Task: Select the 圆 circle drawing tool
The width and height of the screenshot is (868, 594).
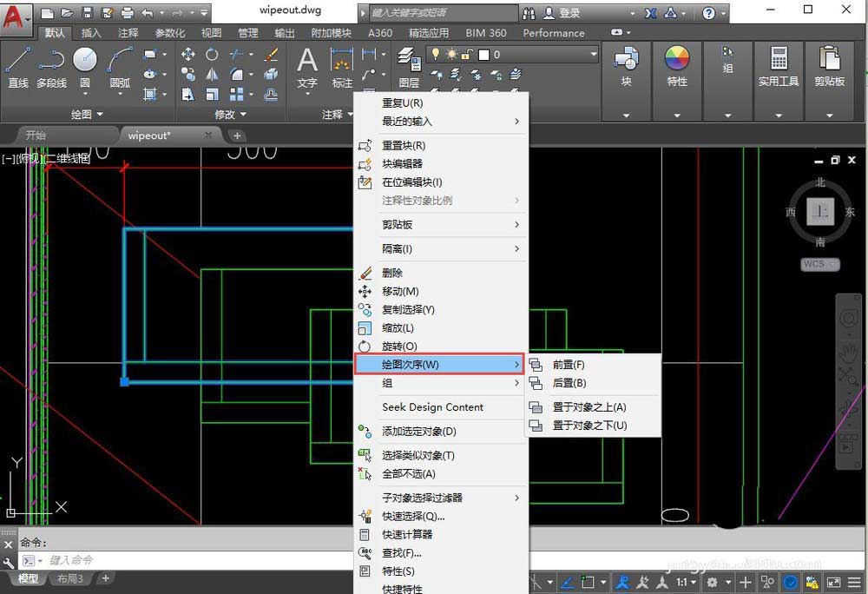Action: click(x=85, y=68)
